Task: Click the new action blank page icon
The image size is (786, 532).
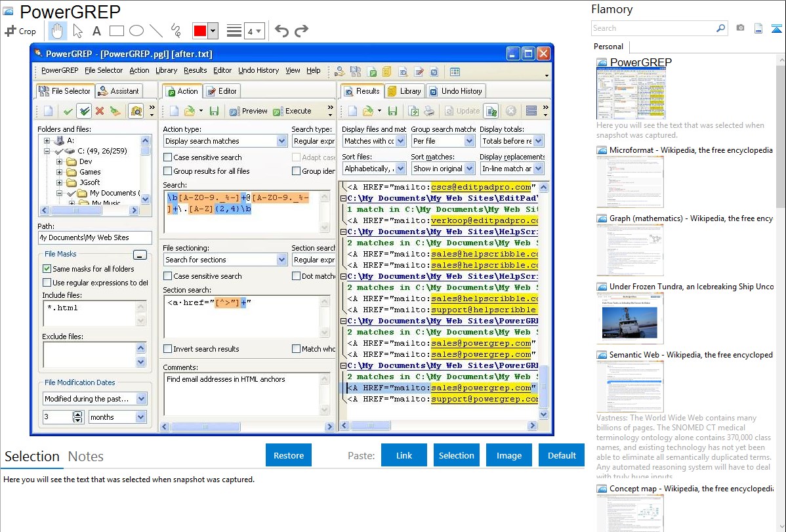Action: click(x=174, y=111)
